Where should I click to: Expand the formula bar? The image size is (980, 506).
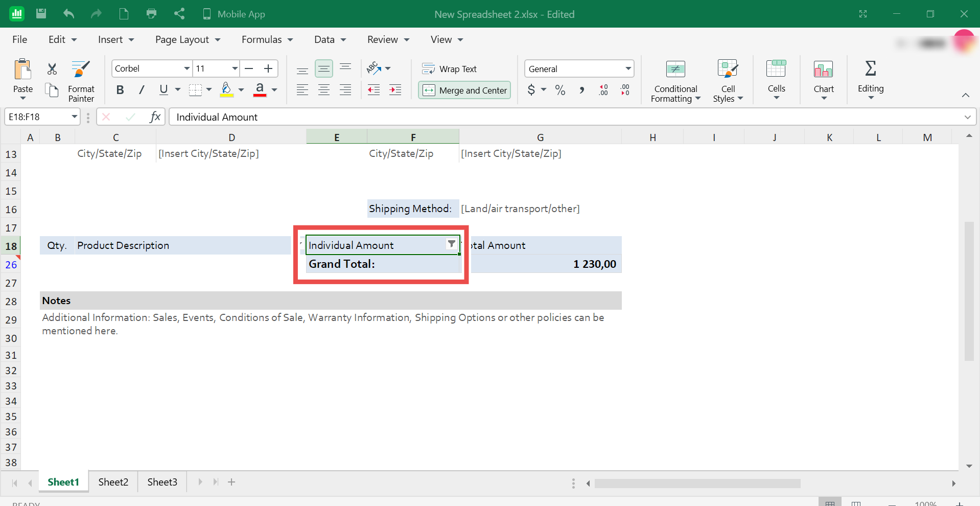coord(967,117)
